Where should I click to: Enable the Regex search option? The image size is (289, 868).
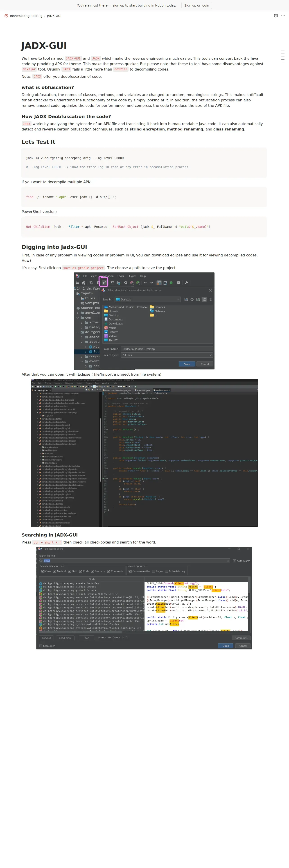pos(154,571)
